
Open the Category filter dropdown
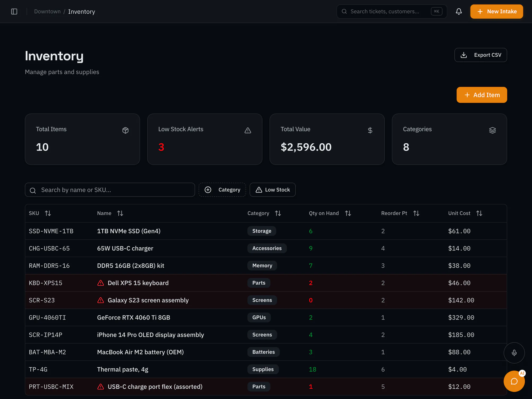(x=222, y=190)
